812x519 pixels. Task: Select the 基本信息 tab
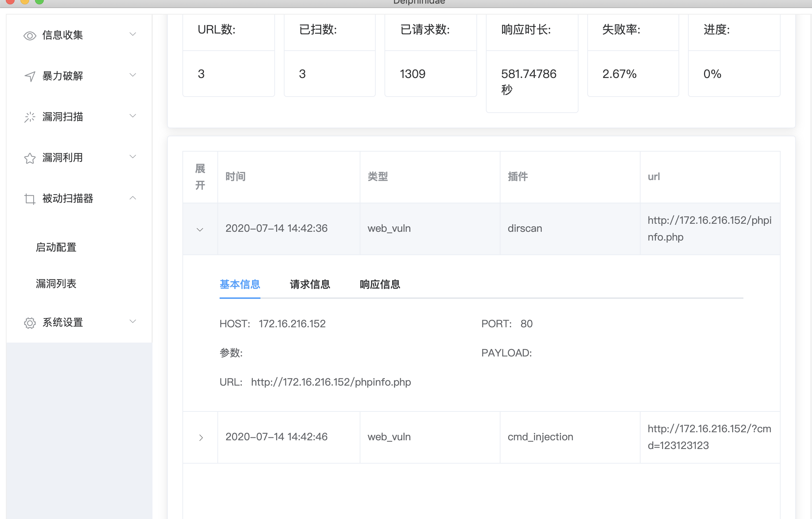240,284
